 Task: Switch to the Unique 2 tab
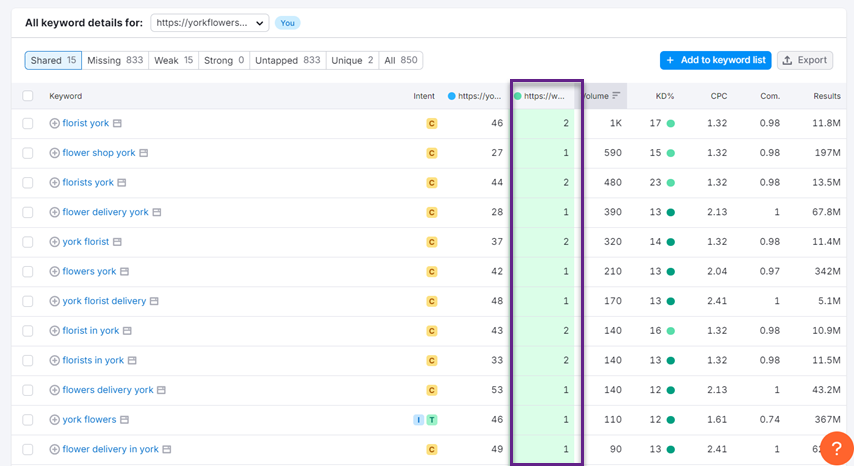click(352, 60)
